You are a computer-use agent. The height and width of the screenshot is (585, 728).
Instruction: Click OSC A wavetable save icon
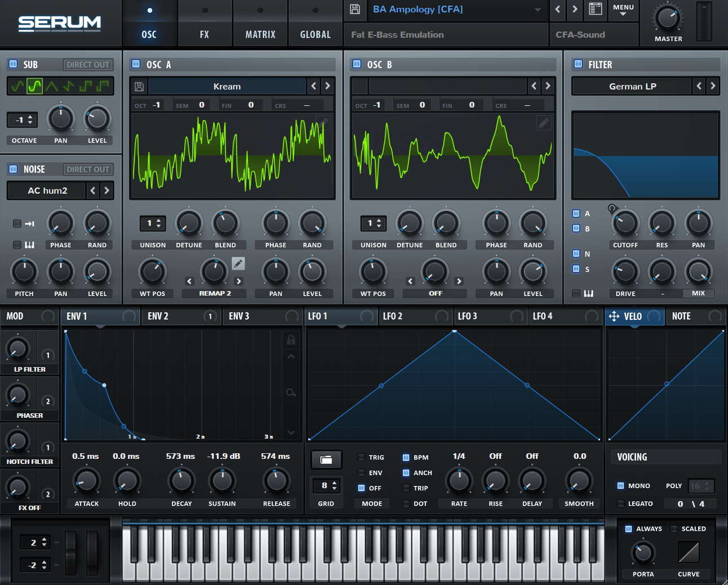[x=139, y=87]
